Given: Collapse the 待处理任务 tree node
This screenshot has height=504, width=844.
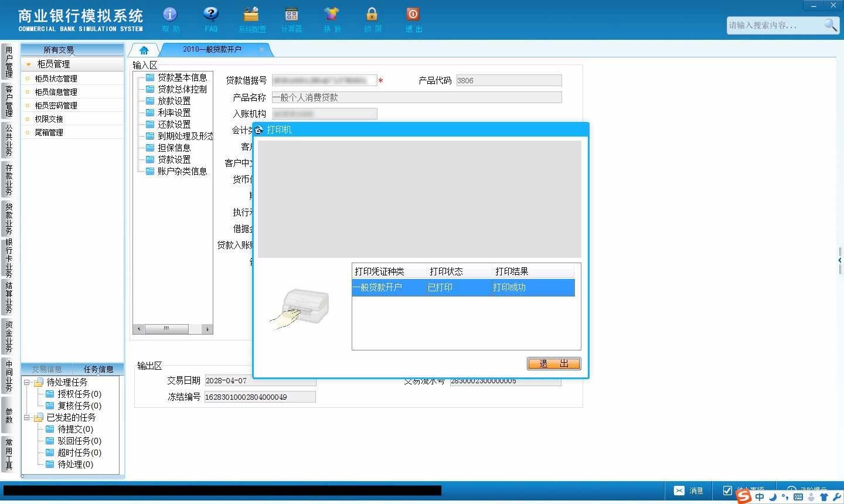Looking at the screenshot, I should pos(26,382).
